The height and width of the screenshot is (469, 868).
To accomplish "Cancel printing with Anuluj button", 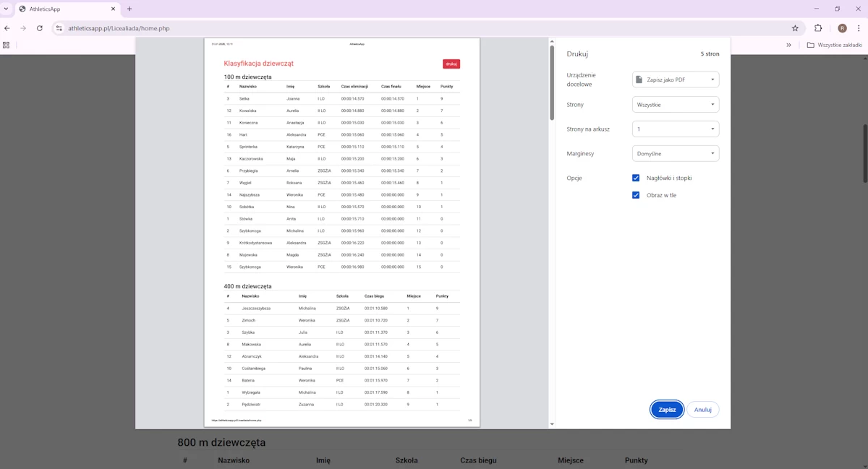I will [x=702, y=410].
